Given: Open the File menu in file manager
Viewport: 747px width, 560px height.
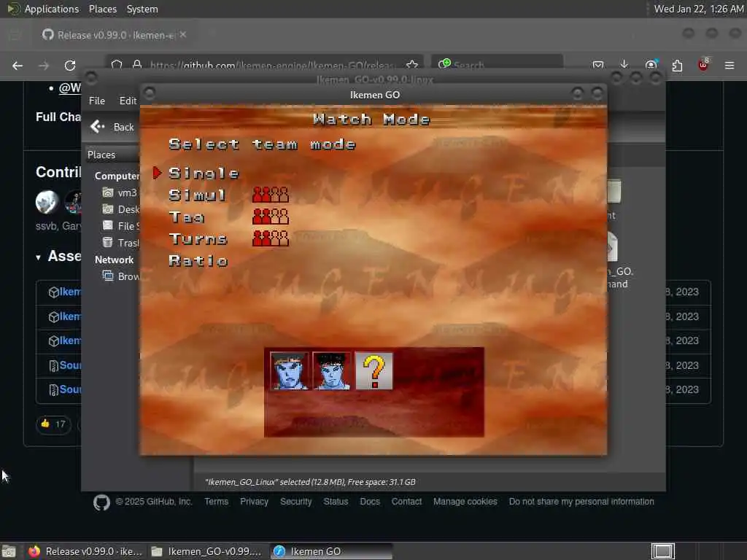Looking at the screenshot, I should [97, 101].
